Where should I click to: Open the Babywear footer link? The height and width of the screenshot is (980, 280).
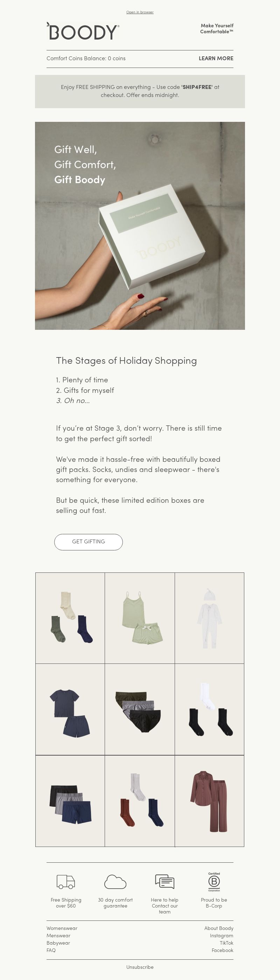point(58,943)
